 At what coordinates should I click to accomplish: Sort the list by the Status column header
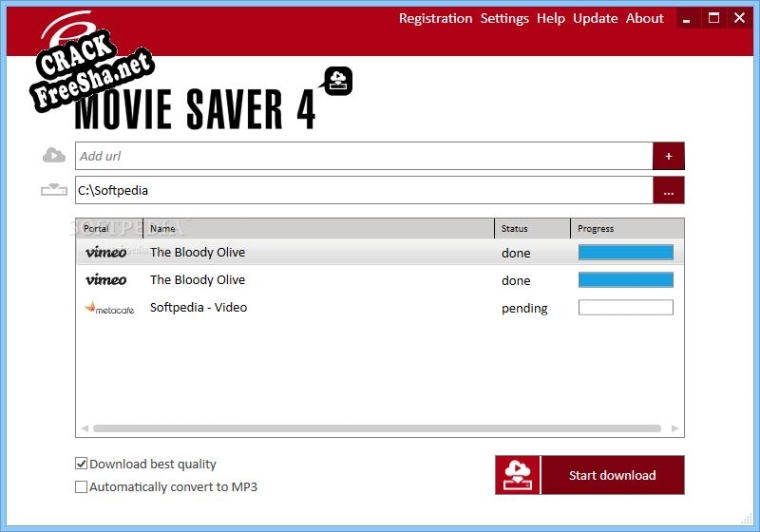532,229
